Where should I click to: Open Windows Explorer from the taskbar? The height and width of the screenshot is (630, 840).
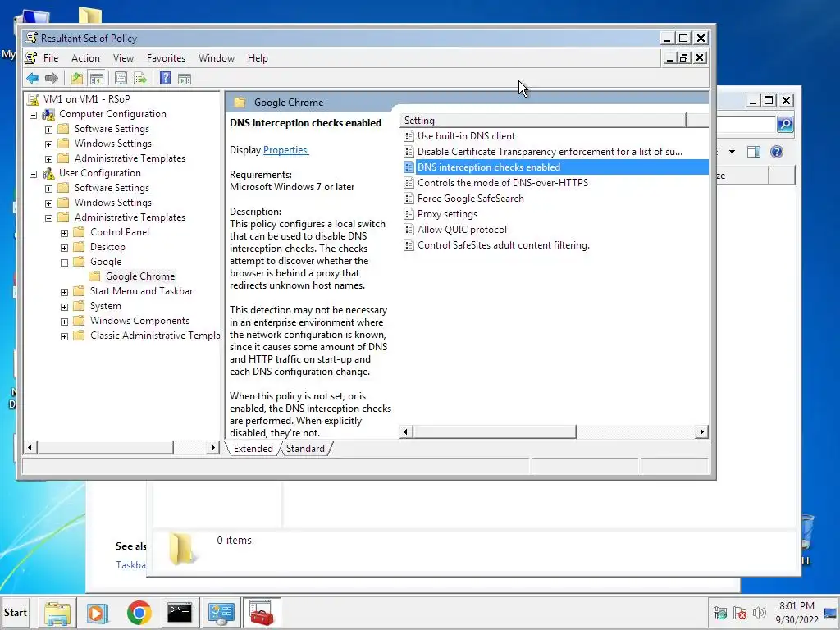click(x=57, y=613)
